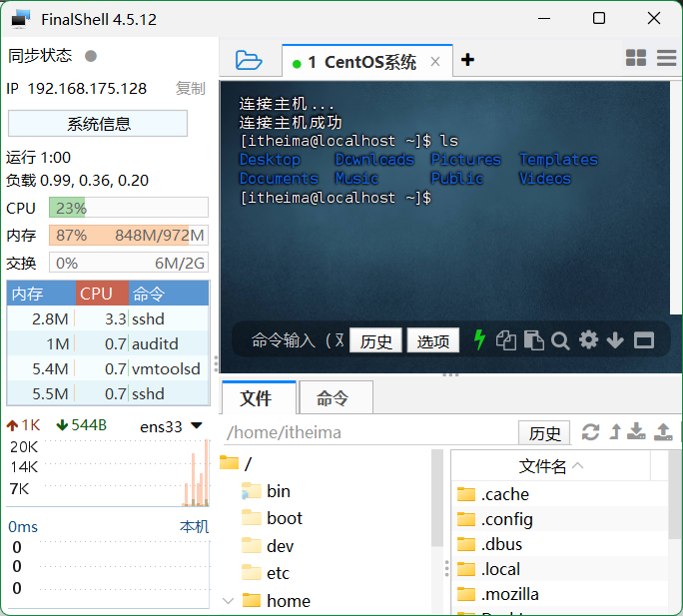Viewport: 683px width, 616px height.
Task: Focus the 命令输入 command input field
Action: [298, 340]
